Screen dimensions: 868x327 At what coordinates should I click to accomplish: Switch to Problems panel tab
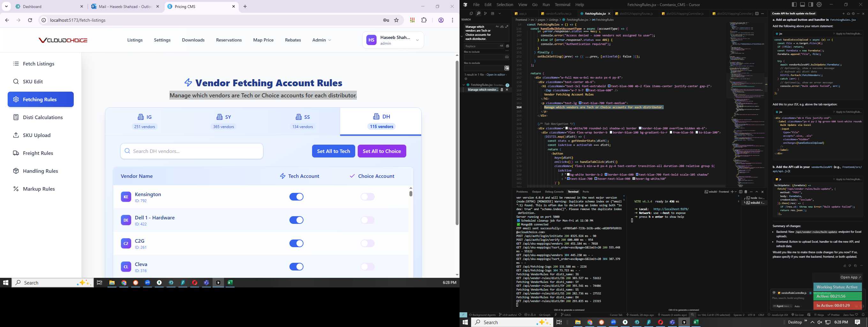(x=522, y=192)
